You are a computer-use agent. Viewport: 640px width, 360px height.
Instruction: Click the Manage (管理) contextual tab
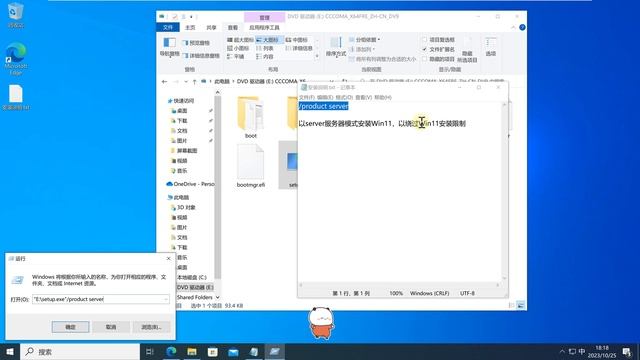(x=264, y=17)
